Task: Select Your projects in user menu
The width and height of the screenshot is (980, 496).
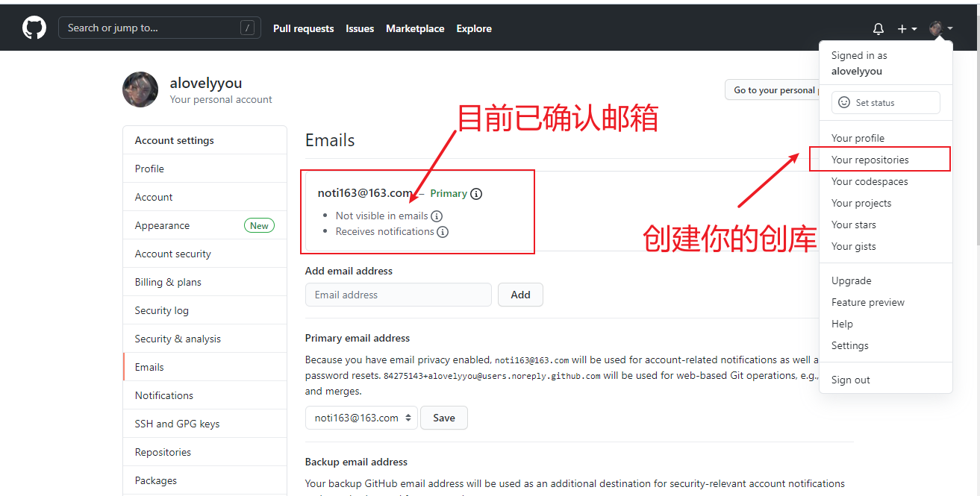Action: (x=886, y=203)
